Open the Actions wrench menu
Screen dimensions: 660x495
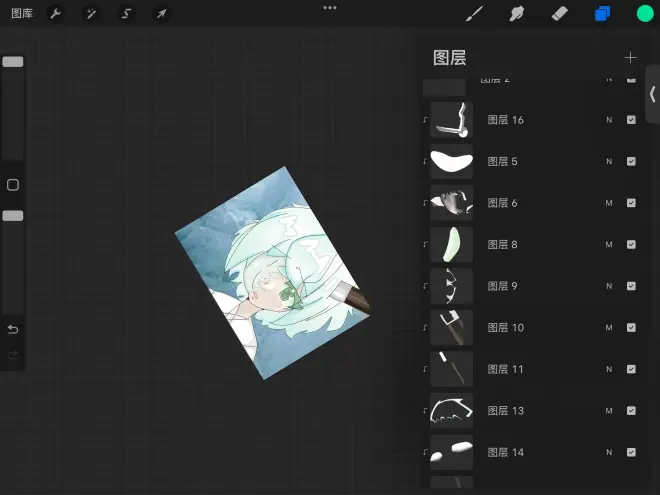coord(56,14)
